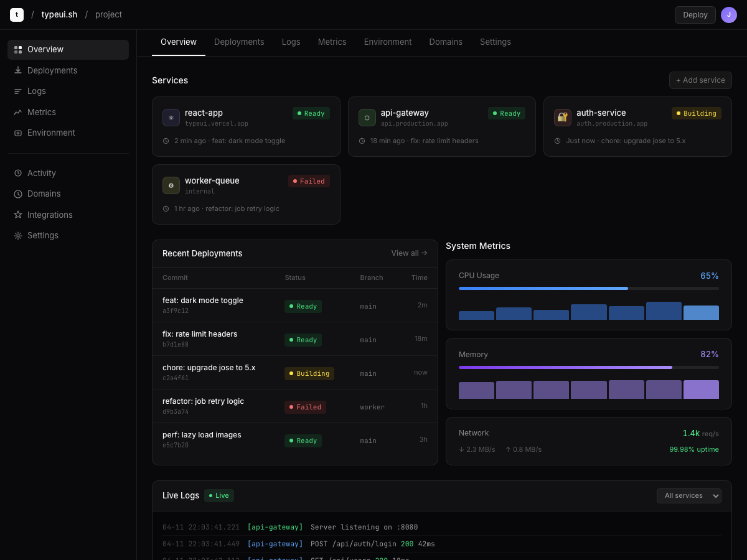This screenshot has width=747, height=560.
Task: Click Ready badge on react-app card
Action: point(311,113)
